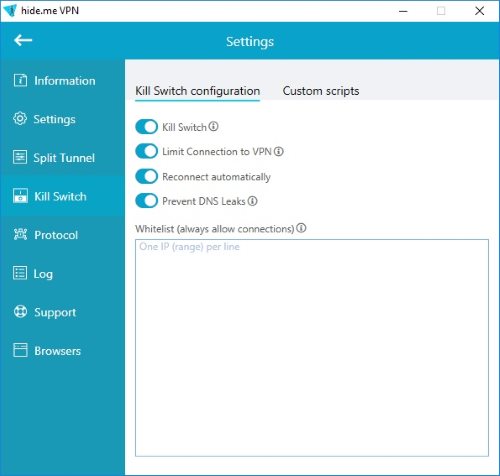Screen dimensions: 500x476
Task: Minimize the hide.me VPN window
Action: pos(403,11)
